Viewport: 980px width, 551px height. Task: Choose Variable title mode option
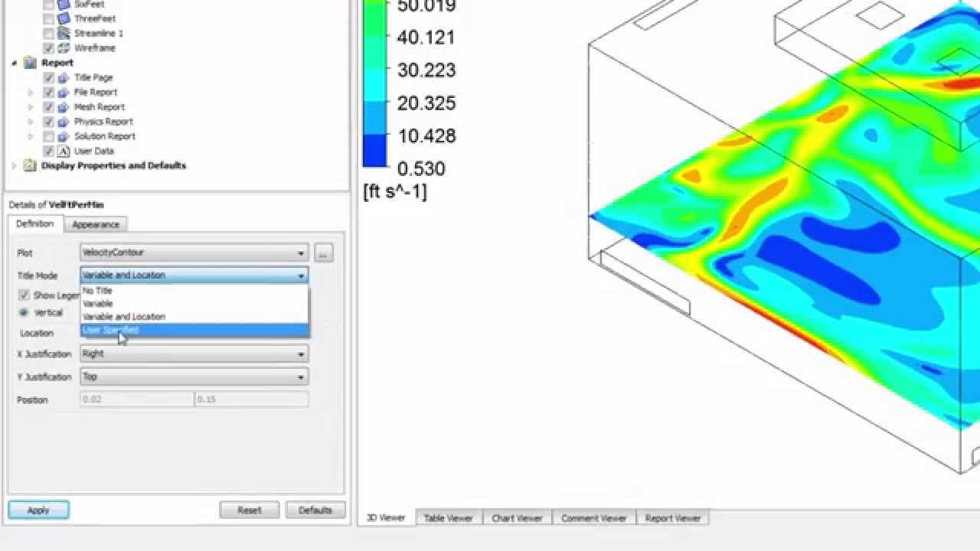tap(194, 304)
